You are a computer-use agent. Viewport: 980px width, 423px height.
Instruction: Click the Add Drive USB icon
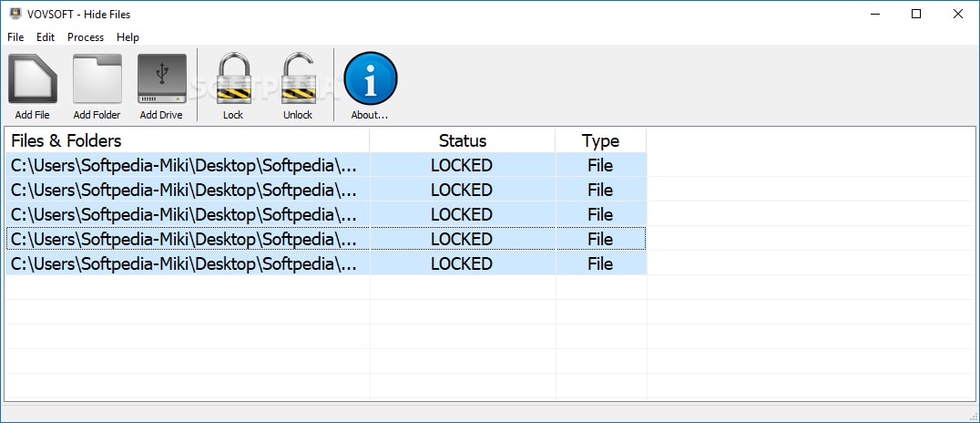(161, 79)
